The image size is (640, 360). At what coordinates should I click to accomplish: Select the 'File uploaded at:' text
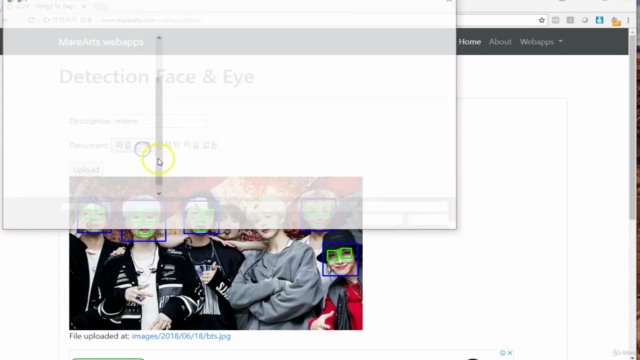tap(100, 336)
